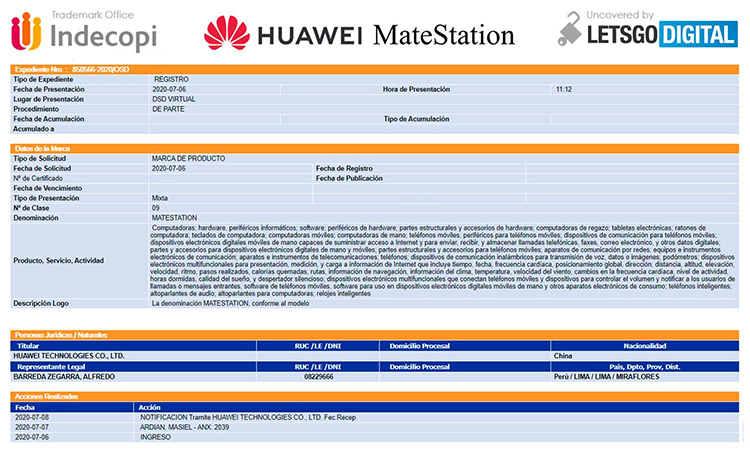This screenshot has height=452, width=750.
Task: Click the 2020-07-08 action date
Action: pyautogui.click(x=32, y=418)
